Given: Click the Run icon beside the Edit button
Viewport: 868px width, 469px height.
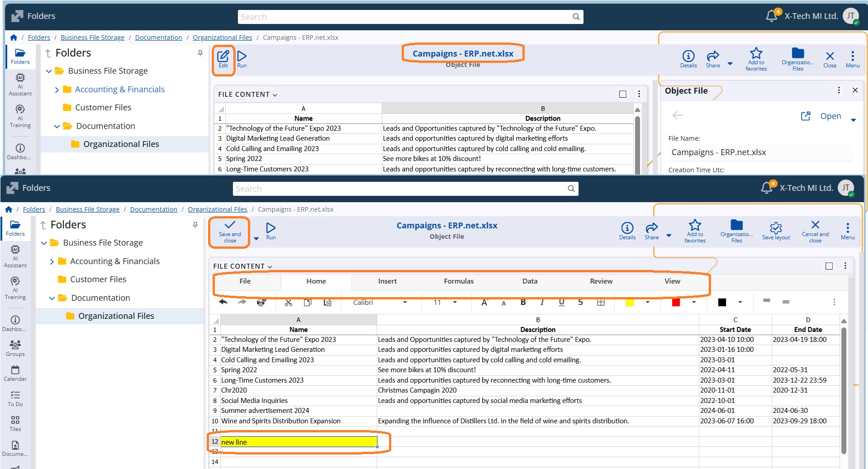Looking at the screenshot, I should coord(242,56).
